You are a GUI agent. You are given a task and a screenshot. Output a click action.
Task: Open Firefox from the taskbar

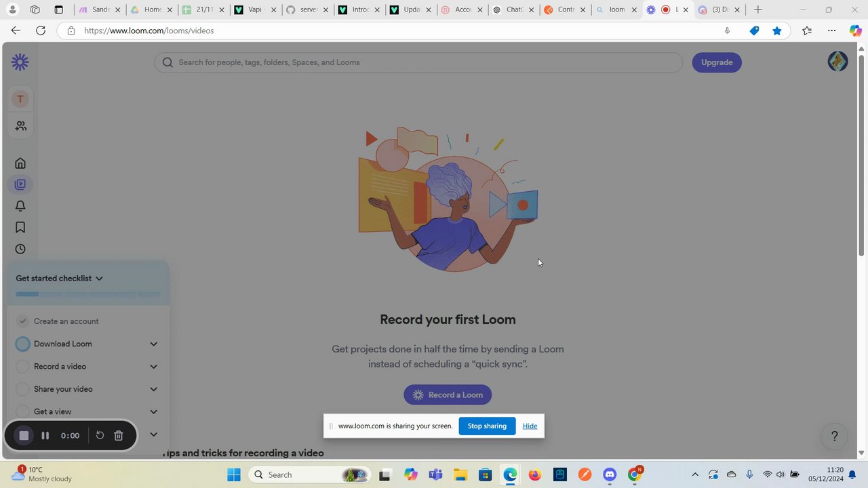535,474
